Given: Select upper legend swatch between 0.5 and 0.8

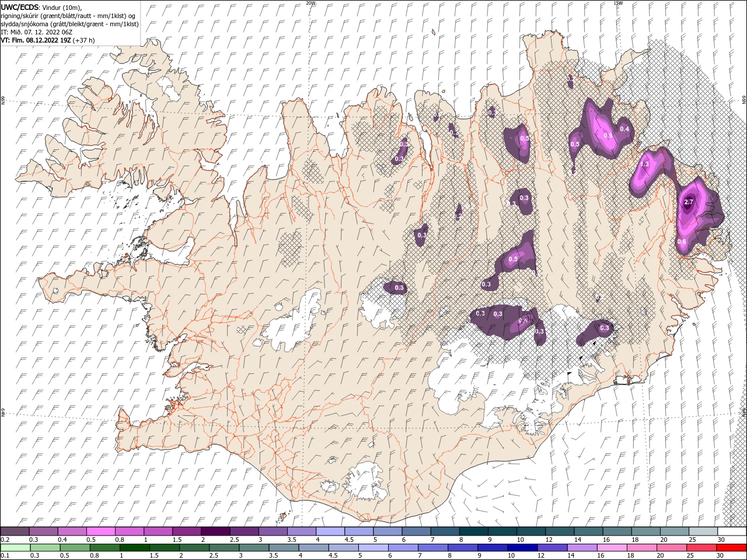Looking at the screenshot, I should (101, 531).
